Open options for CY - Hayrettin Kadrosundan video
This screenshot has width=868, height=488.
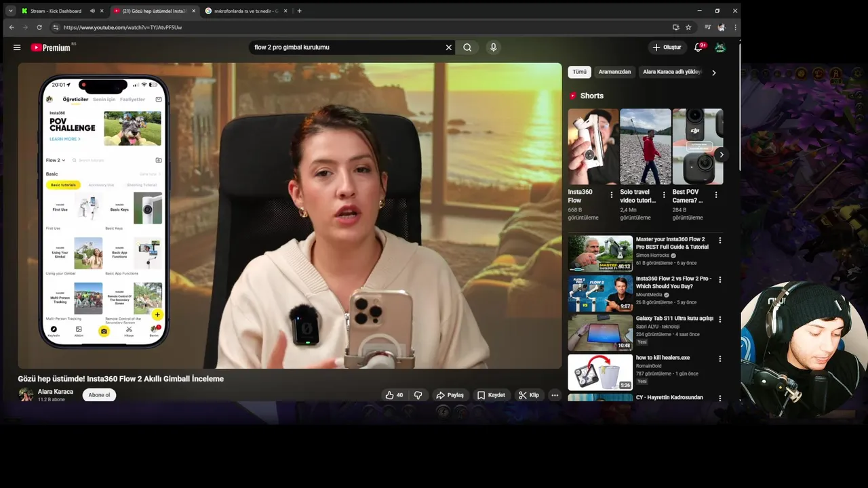(x=720, y=398)
